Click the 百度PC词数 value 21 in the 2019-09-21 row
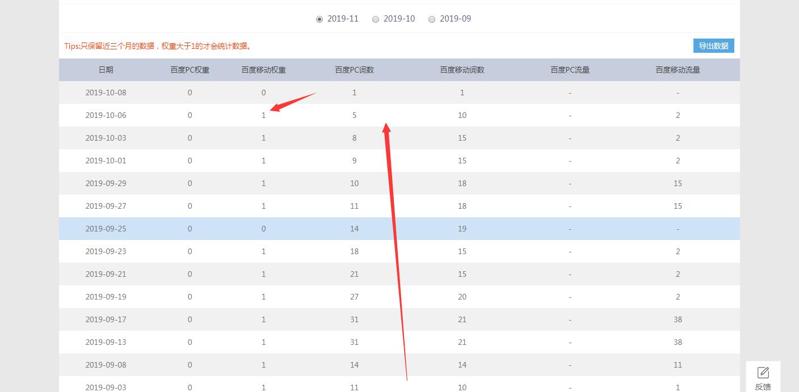This screenshot has width=799, height=392. 354,274
